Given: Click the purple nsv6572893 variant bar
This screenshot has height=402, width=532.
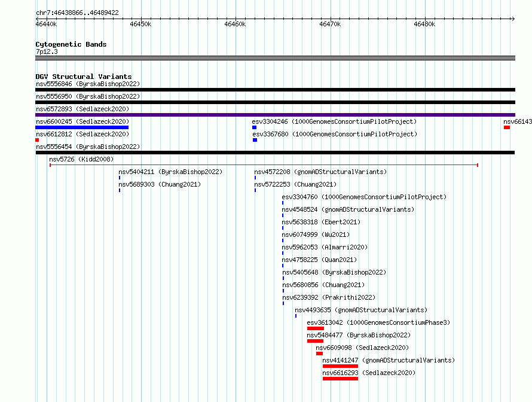Looking at the screenshot, I should pyautogui.click(x=275, y=115).
